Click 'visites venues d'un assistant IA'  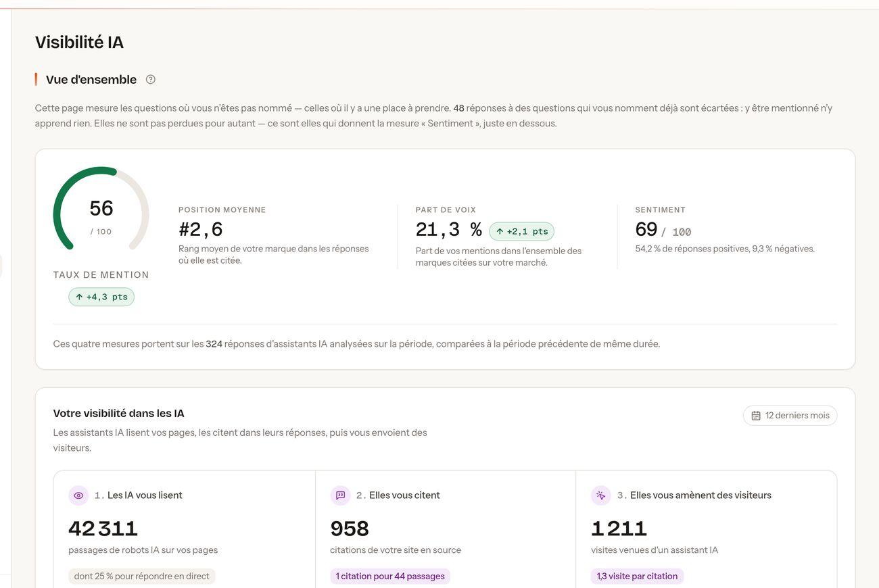coord(655,550)
